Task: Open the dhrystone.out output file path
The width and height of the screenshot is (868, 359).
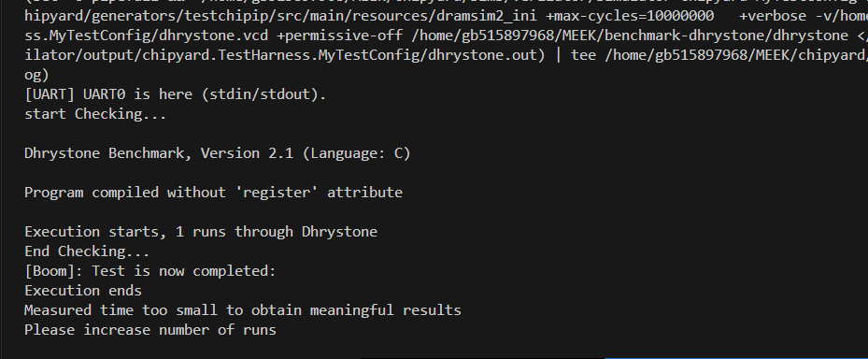Action: [x=281, y=55]
